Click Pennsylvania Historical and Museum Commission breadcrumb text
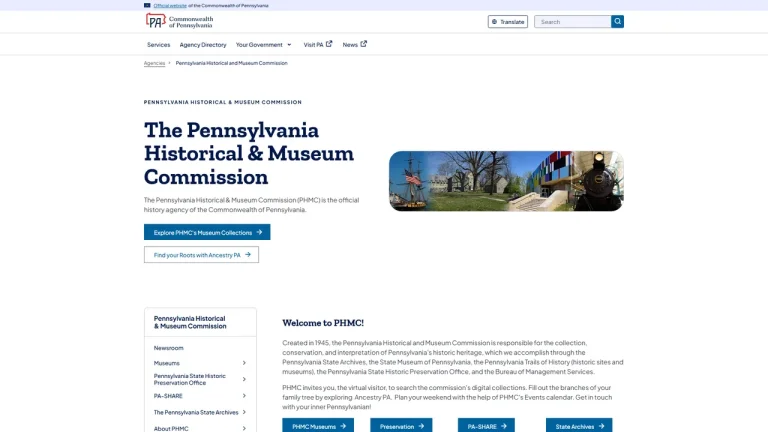768x432 pixels. click(x=232, y=63)
